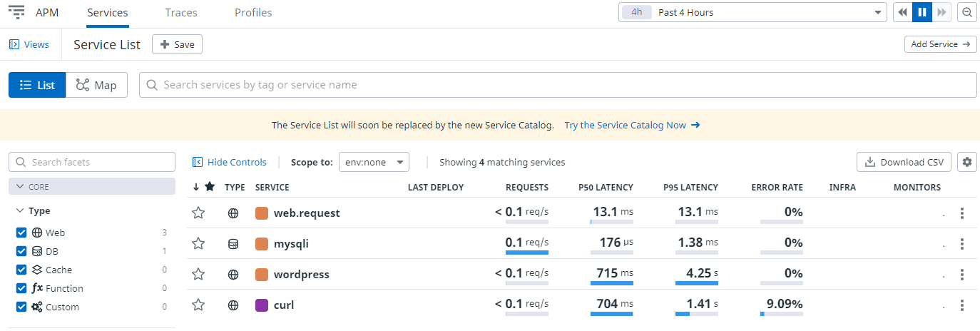Open more options for wordpress row
The height and width of the screenshot is (331, 980).
(x=962, y=275)
